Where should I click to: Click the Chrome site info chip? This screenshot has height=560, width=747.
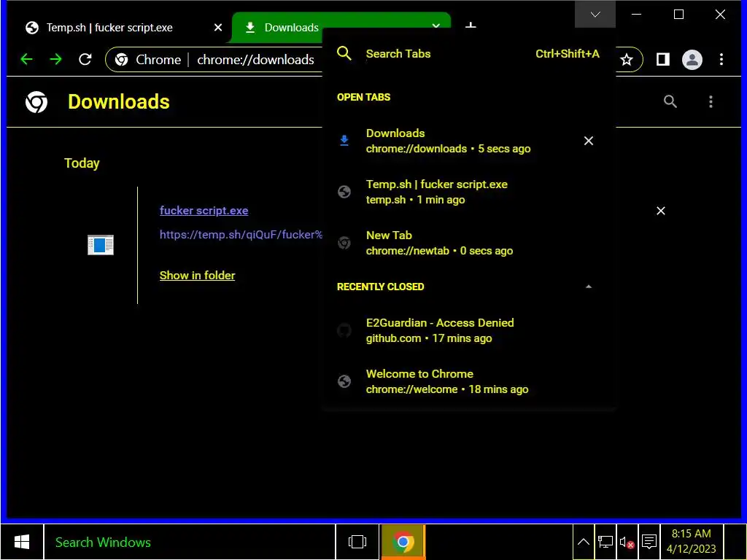(149, 60)
